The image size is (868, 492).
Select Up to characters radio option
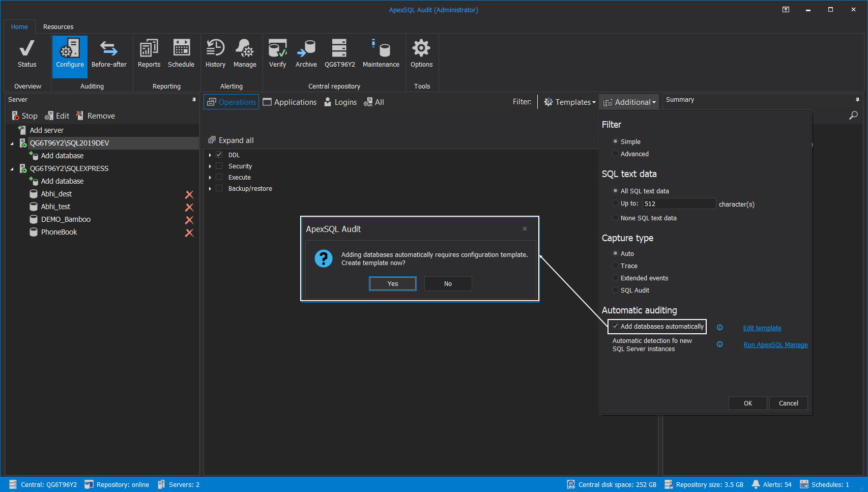pos(615,203)
